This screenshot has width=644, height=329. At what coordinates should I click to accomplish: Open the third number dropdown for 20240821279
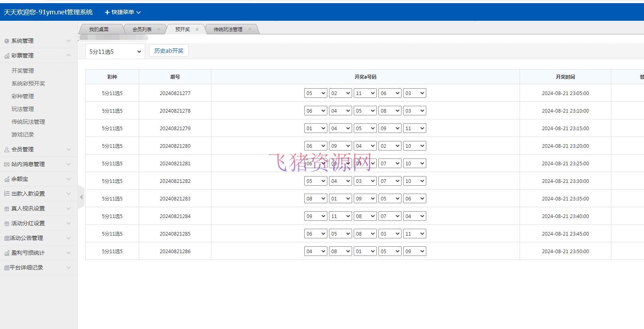click(x=365, y=128)
